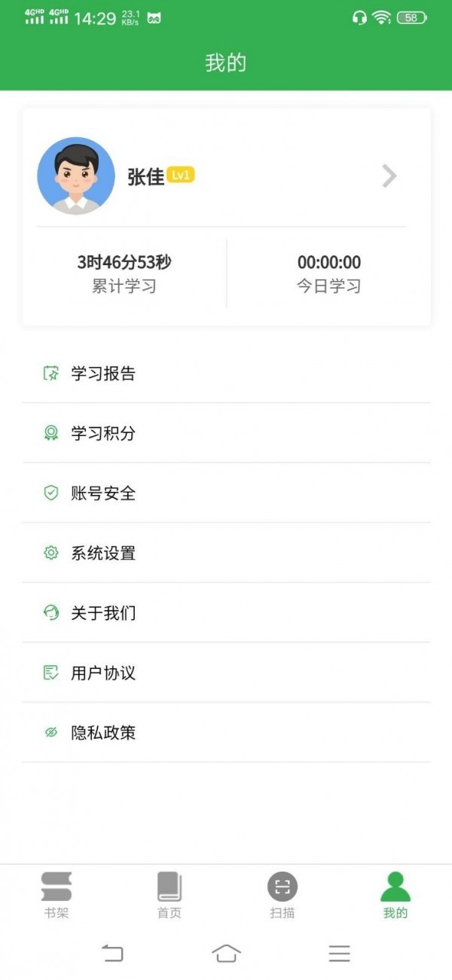
Task: Tap the study report icon
Action: click(51, 373)
